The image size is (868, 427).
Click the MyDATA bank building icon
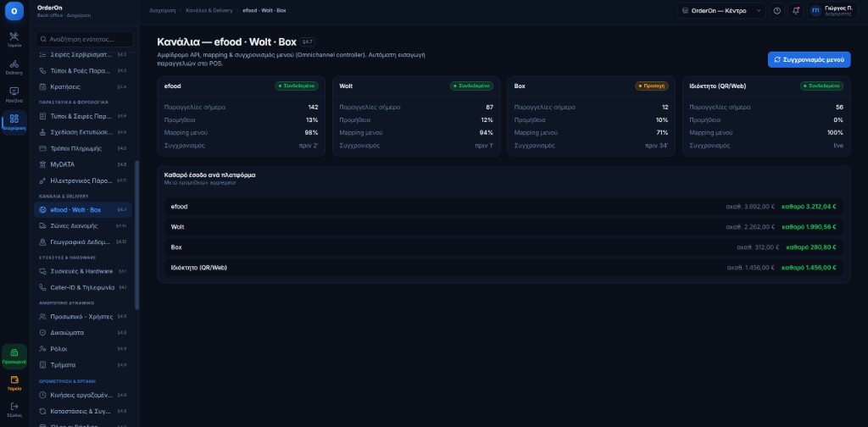tap(42, 164)
